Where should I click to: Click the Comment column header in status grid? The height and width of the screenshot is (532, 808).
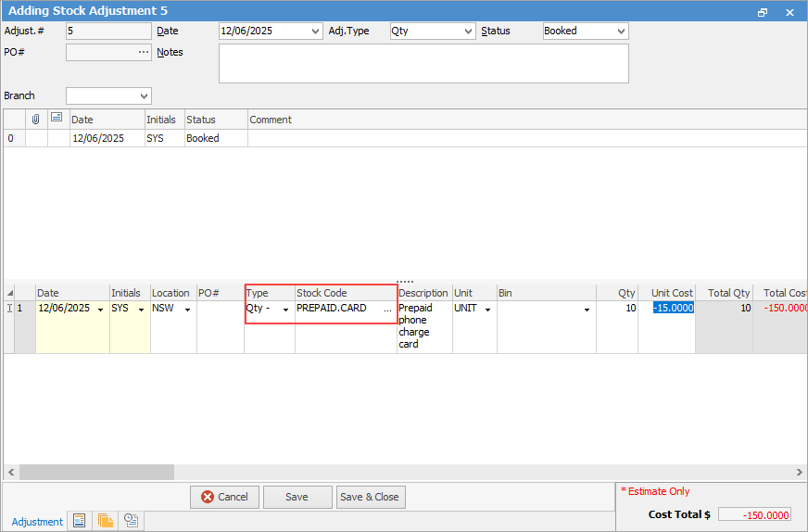click(x=527, y=120)
